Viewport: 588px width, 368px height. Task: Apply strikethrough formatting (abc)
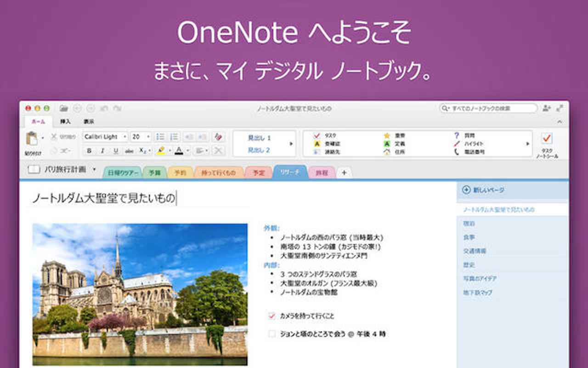(x=130, y=150)
